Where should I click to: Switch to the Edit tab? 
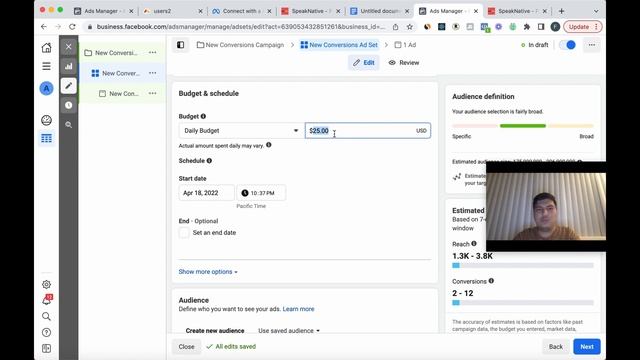pyautogui.click(x=364, y=62)
